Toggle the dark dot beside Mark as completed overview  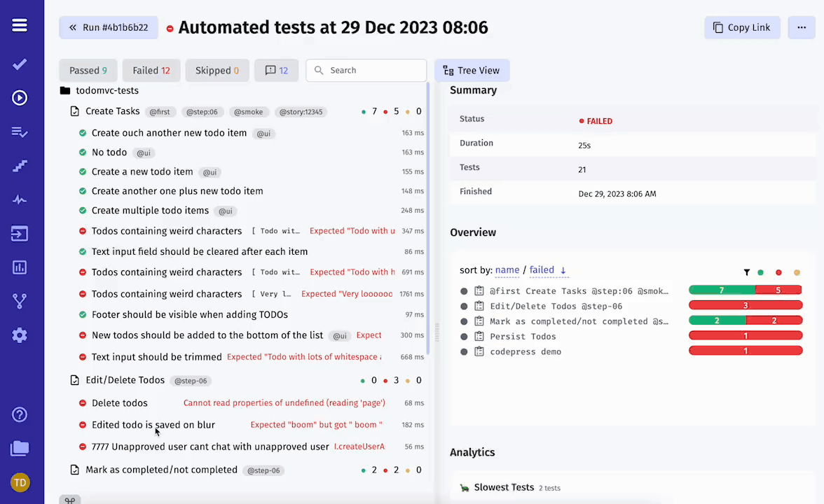[464, 321]
